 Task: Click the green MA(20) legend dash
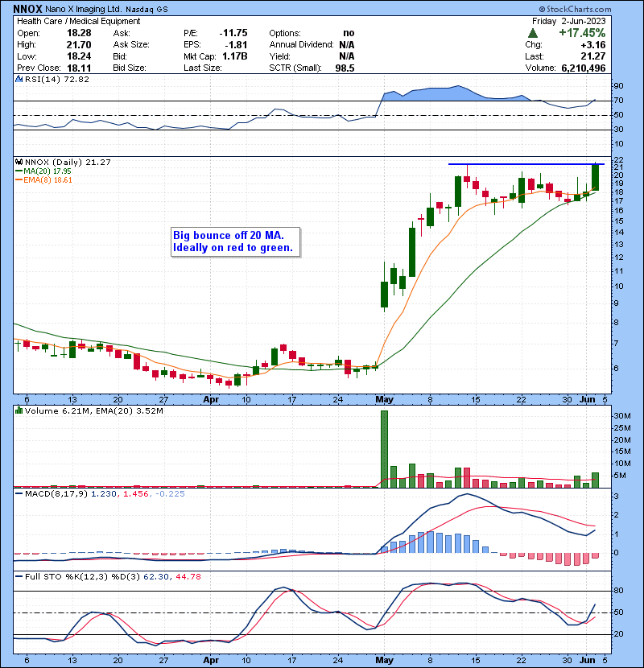coord(19,171)
